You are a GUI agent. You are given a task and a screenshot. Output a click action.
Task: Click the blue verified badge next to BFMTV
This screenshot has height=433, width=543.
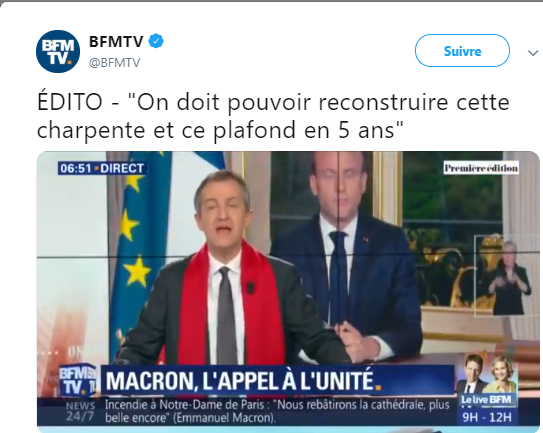(156, 41)
